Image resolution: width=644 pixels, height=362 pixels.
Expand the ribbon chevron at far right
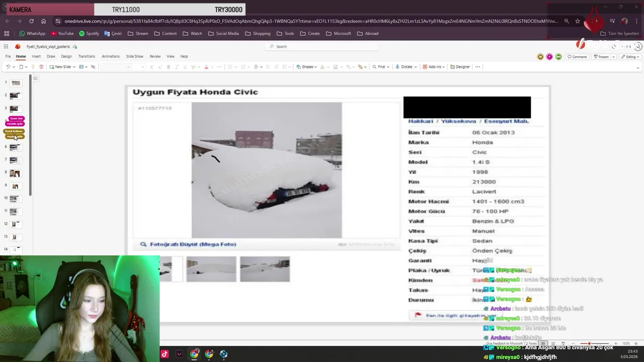pos(638,67)
